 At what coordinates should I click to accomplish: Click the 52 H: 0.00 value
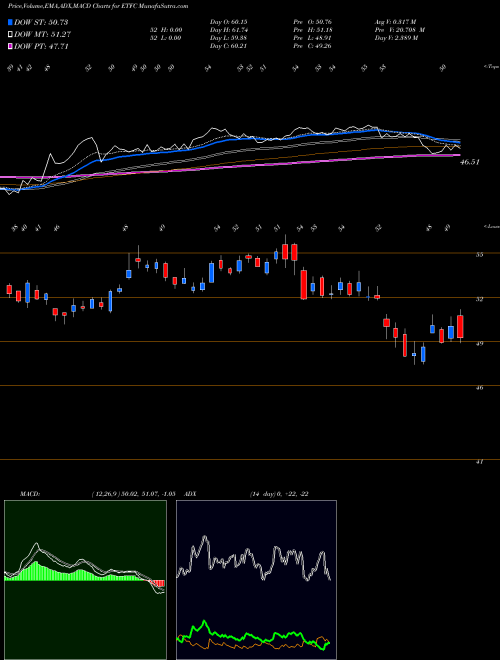164,30
